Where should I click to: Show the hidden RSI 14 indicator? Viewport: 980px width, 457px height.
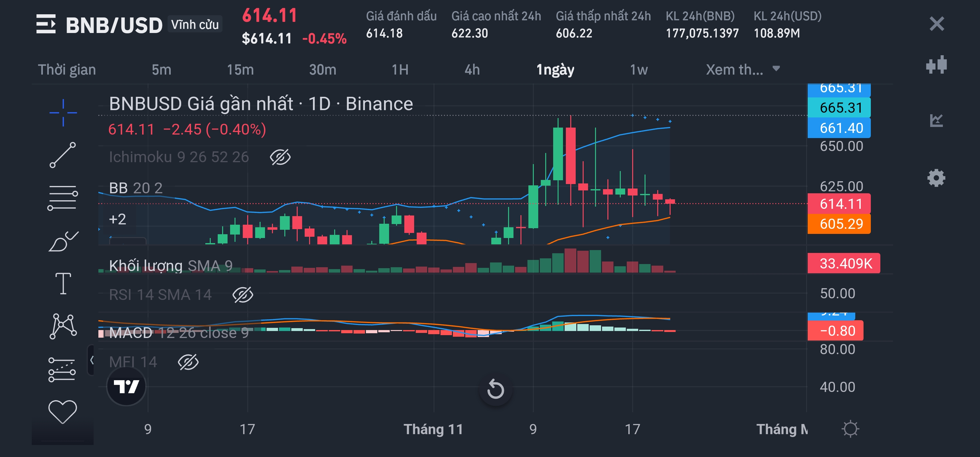coord(242,295)
